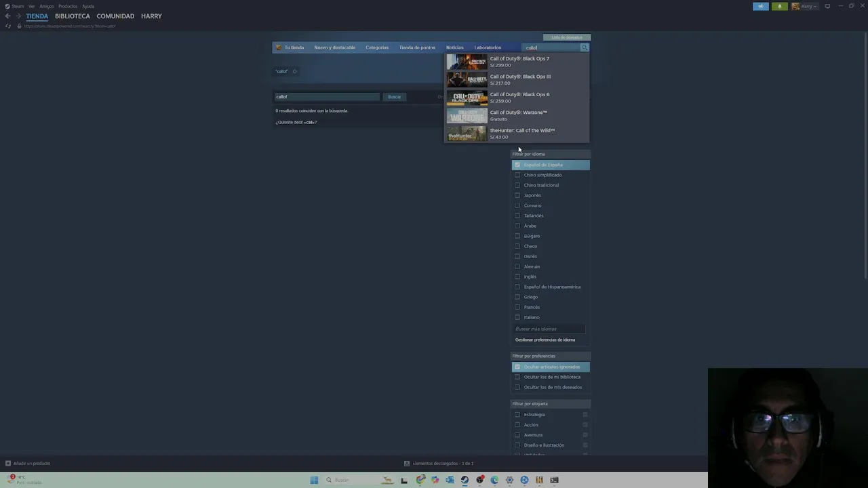Select Call of Duty: Warzone suggestion
This screenshot has height=488, width=868.
[x=517, y=116]
